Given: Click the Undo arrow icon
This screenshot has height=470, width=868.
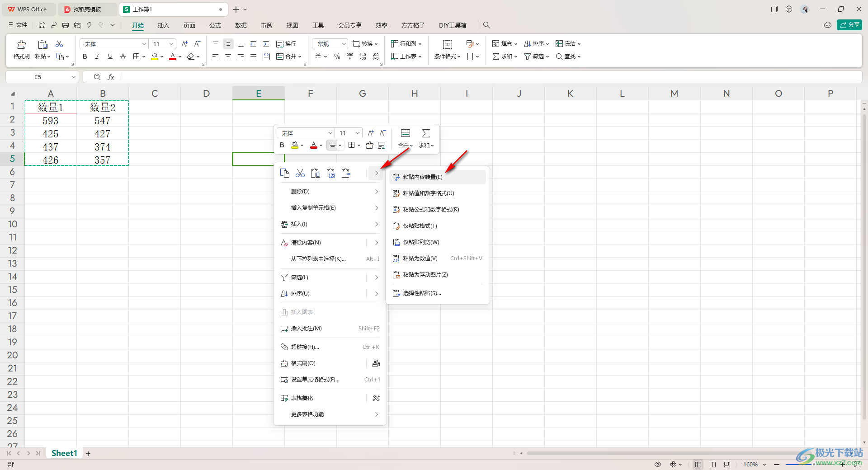Looking at the screenshot, I should (89, 25).
